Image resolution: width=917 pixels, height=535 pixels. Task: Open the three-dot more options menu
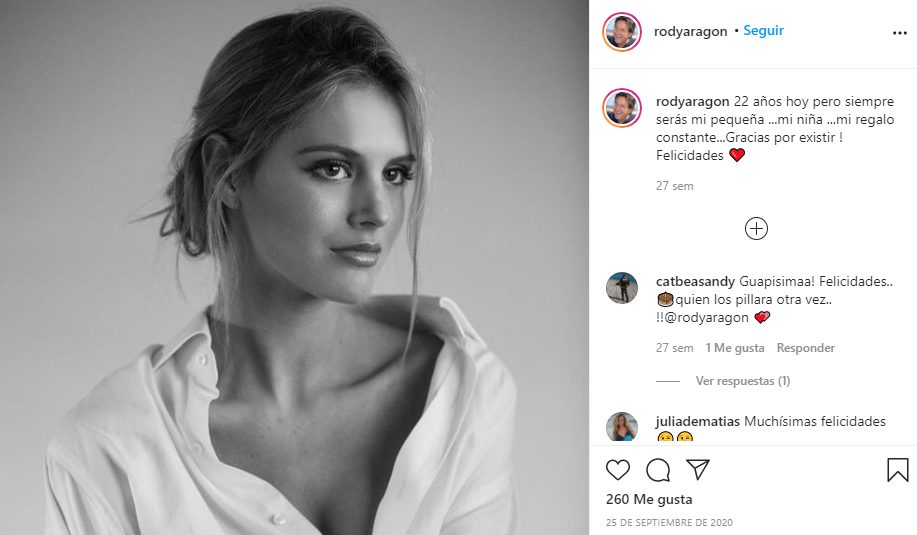pyautogui.click(x=898, y=32)
